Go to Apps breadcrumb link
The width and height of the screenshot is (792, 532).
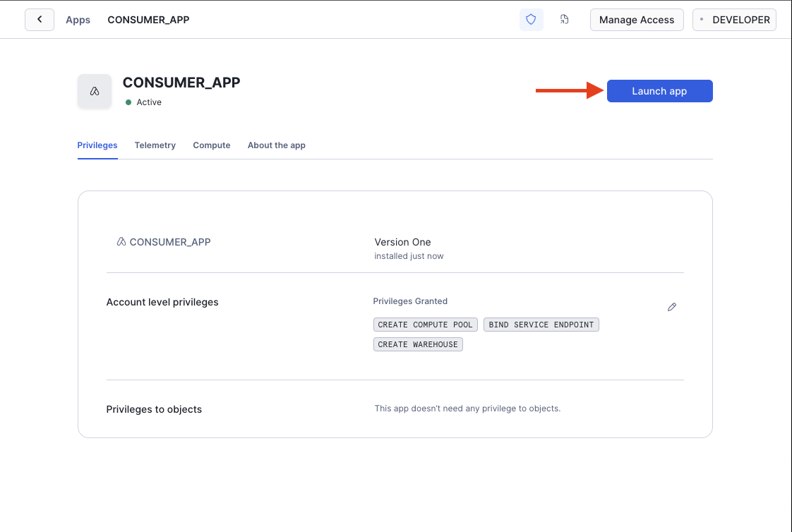(78, 20)
